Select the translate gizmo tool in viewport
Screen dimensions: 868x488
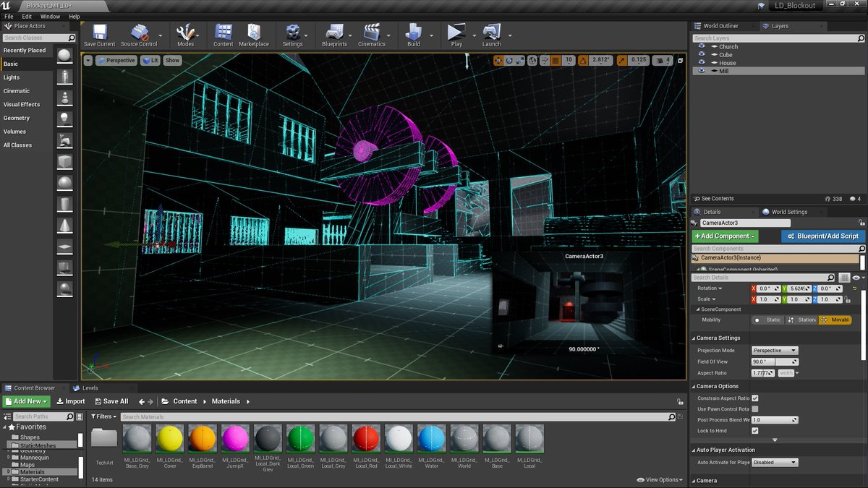click(499, 61)
